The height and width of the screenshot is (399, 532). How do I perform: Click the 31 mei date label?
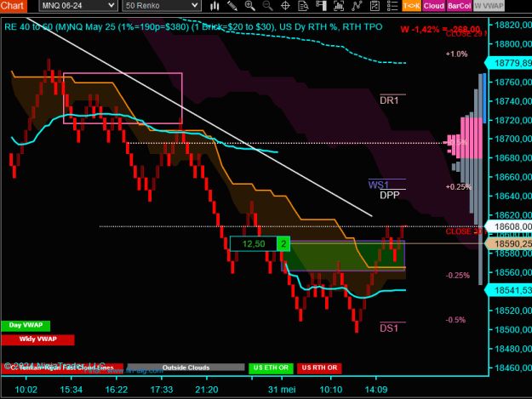(282, 390)
